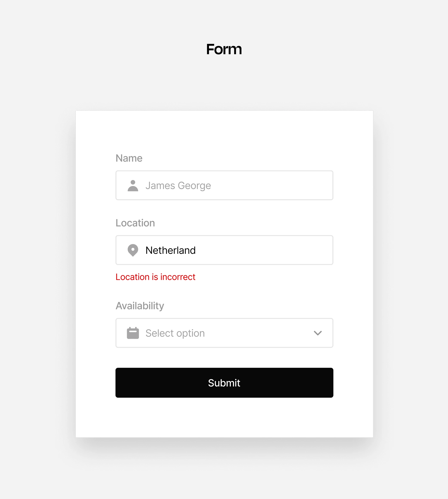The image size is (448, 499).
Task: Click the Submit text label on the button
Action: 224,383
